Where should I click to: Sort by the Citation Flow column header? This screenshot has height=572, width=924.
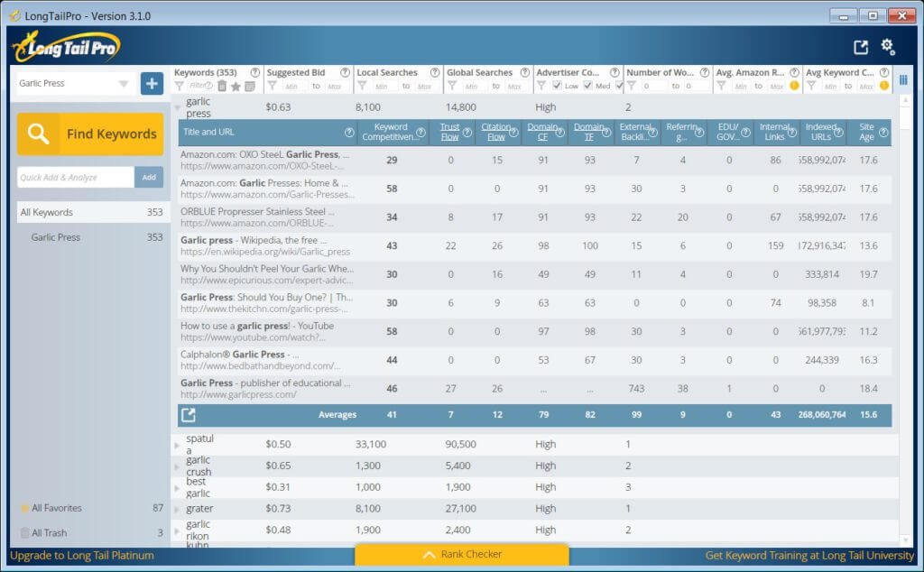(x=496, y=132)
